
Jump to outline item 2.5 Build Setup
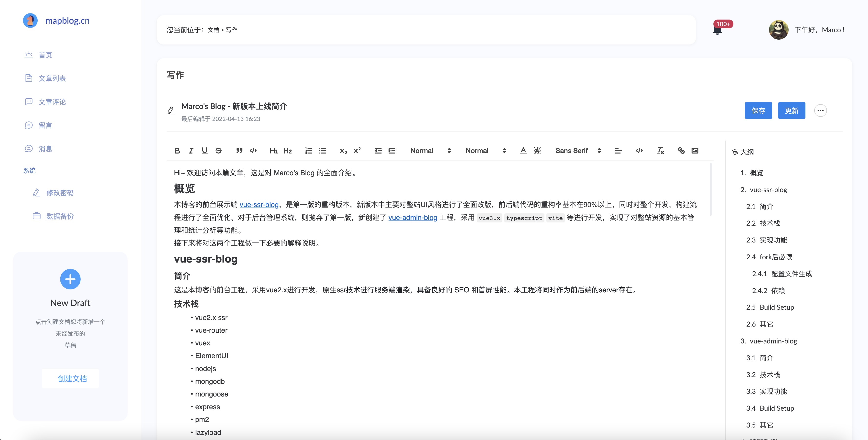(x=770, y=307)
